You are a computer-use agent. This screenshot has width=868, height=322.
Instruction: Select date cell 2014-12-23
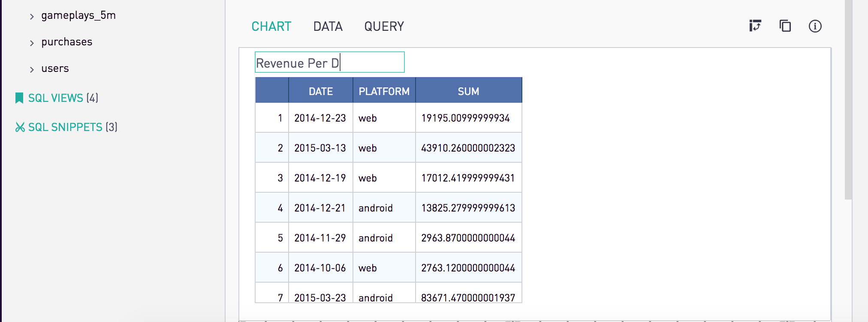320,118
